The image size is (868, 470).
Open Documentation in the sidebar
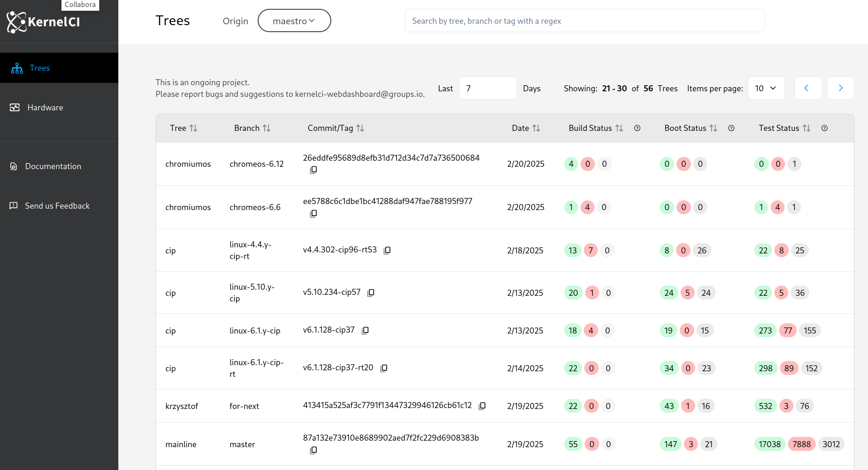click(x=53, y=166)
